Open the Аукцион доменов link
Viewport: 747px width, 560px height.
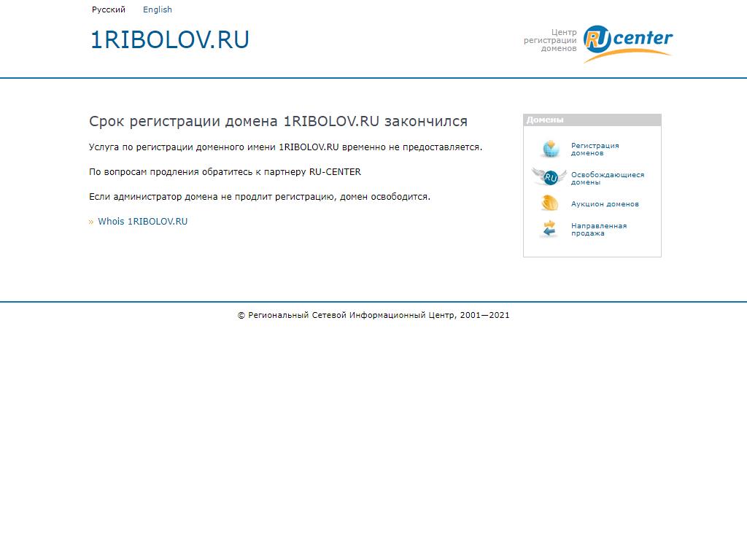pyautogui.click(x=605, y=204)
